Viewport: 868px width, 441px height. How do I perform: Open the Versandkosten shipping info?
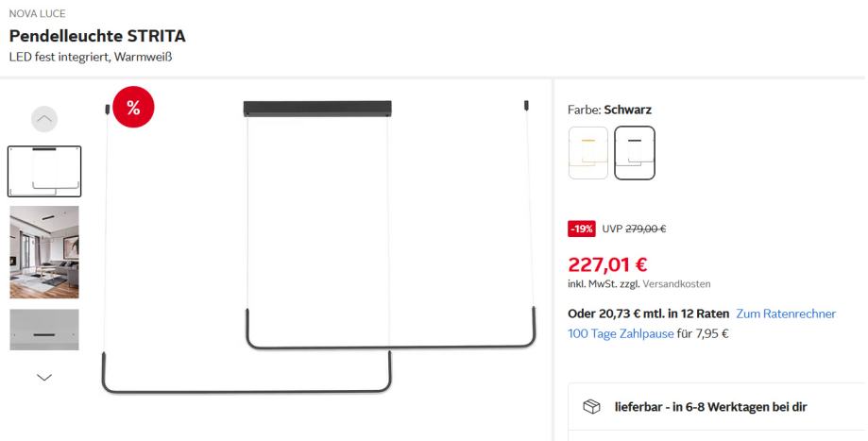(x=679, y=283)
